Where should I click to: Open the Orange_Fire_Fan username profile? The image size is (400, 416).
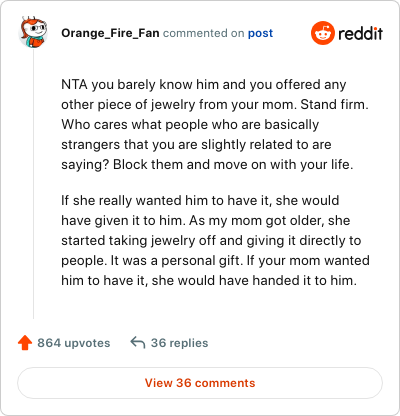(x=110, y=33)
